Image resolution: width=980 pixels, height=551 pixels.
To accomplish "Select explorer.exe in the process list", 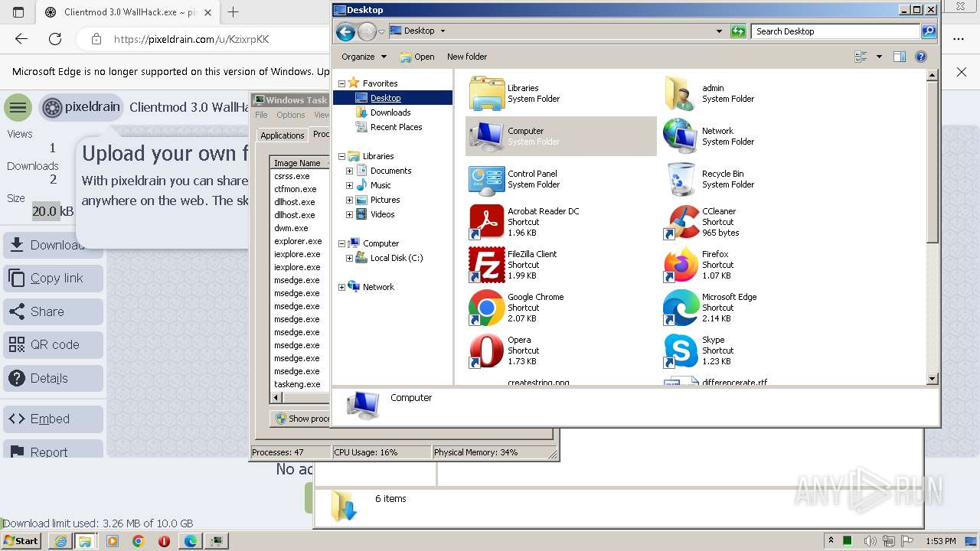I will pos(298,241).
